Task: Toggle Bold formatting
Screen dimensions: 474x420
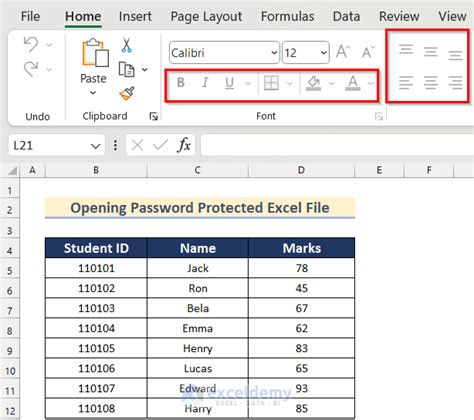Action: [181, 82]
